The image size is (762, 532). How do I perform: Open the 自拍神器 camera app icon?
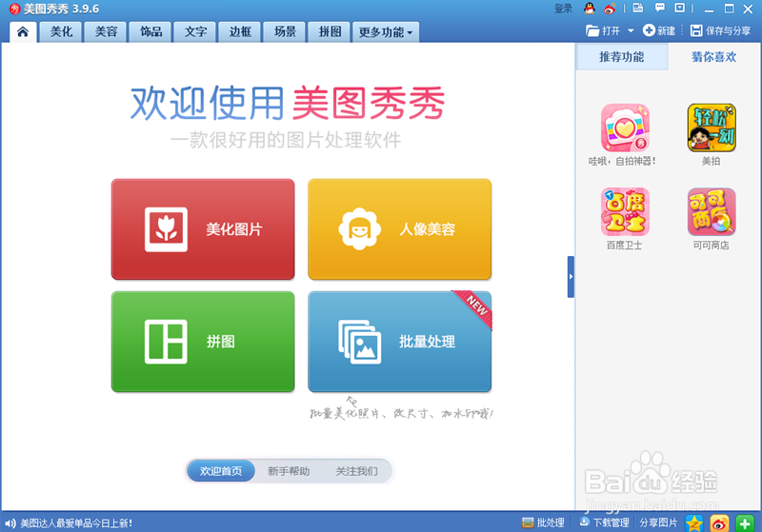[x=625, y=128]
